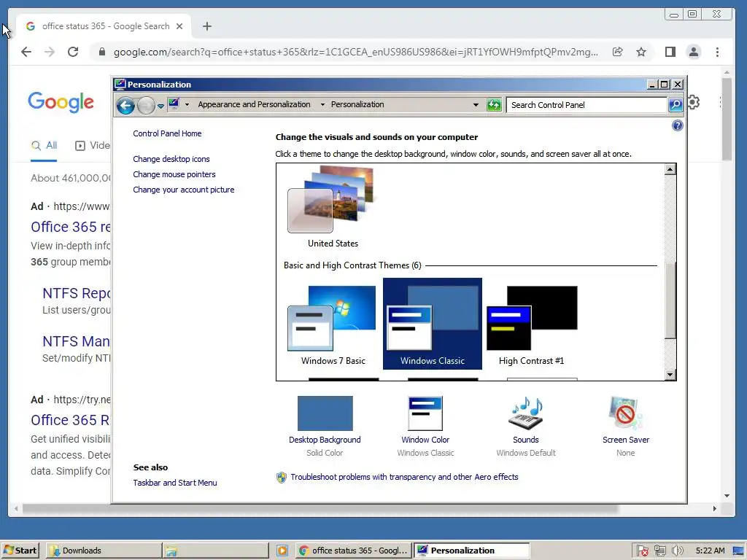
Task: Select the Videos search tab in Google
Action: coord(93,146)
